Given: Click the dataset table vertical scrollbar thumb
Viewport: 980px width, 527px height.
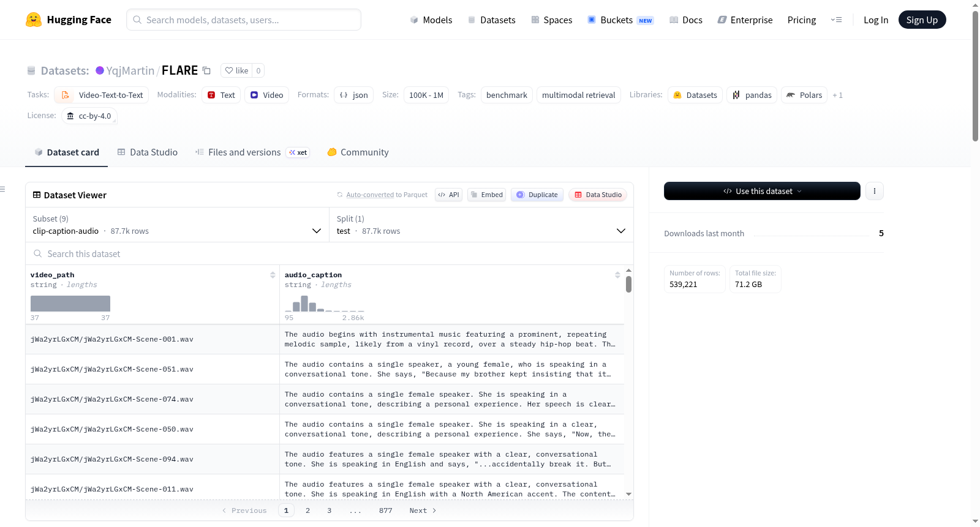Looking at the screenshot, I should tap(628, 284).
